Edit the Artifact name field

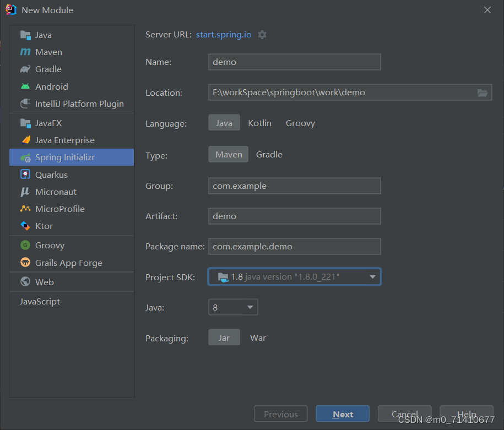click(x=294, y=216)
